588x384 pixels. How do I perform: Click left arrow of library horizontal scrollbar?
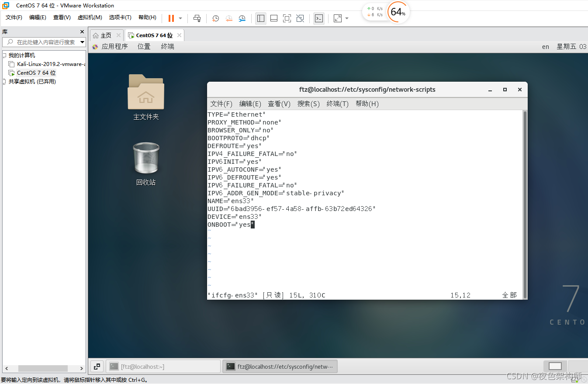(7, 369)
